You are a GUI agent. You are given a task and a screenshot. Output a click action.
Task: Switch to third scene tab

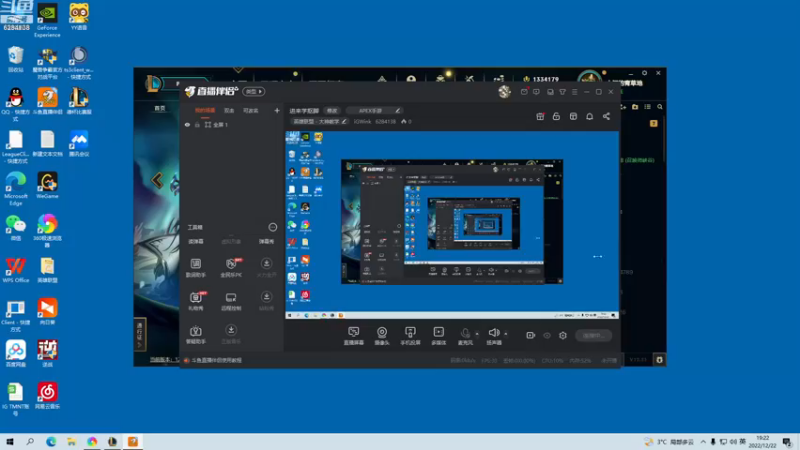pyautogui.click(x=251, y=110)
